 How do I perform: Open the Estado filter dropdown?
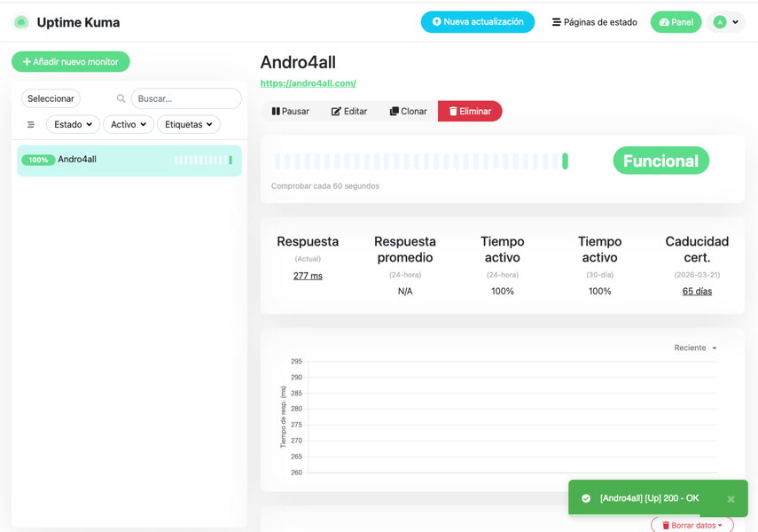73,125
